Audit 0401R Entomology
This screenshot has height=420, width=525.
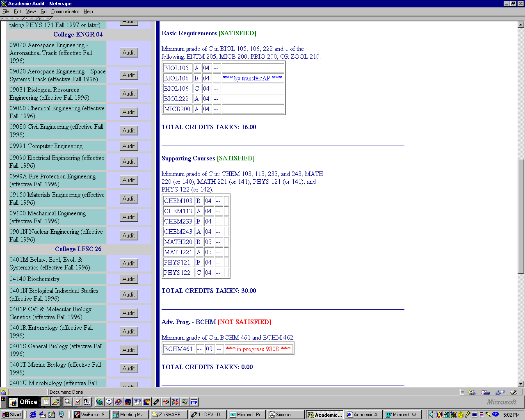coord(129,331)
